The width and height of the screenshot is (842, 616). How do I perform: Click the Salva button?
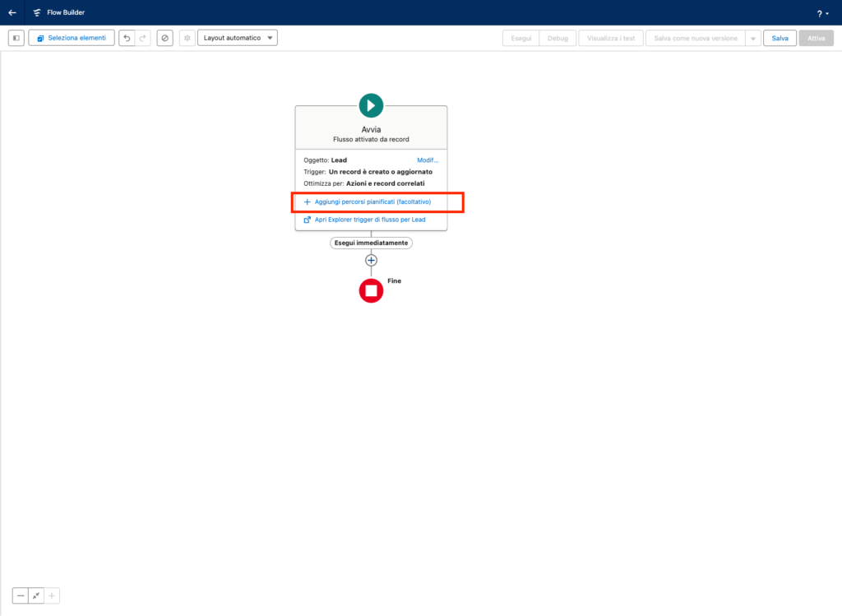[x=780, y=38]
